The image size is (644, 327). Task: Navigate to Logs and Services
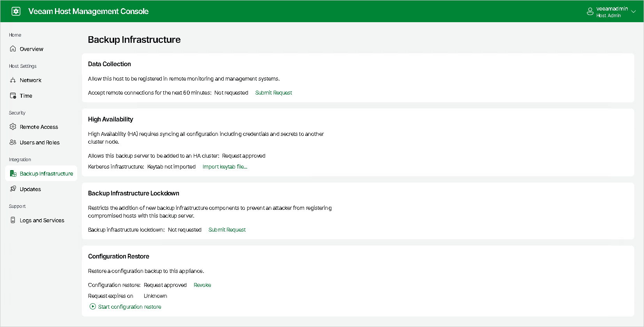42,220
